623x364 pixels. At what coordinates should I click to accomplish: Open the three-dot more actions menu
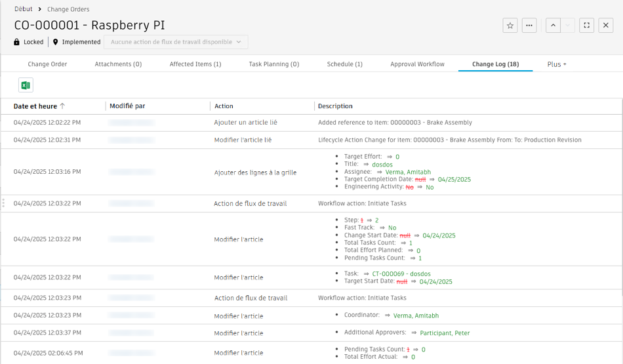pyautogui.click(x=529, y=26)
